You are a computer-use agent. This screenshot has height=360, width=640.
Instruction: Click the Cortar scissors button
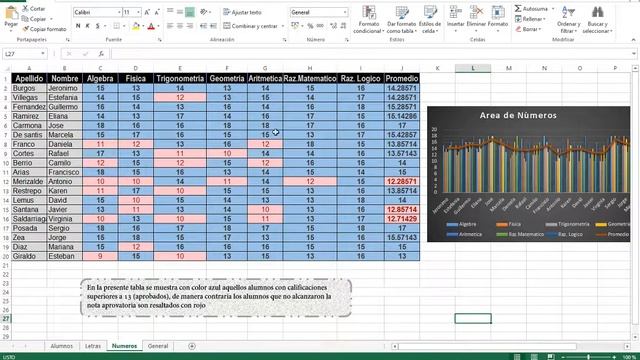tap(33, 9)
